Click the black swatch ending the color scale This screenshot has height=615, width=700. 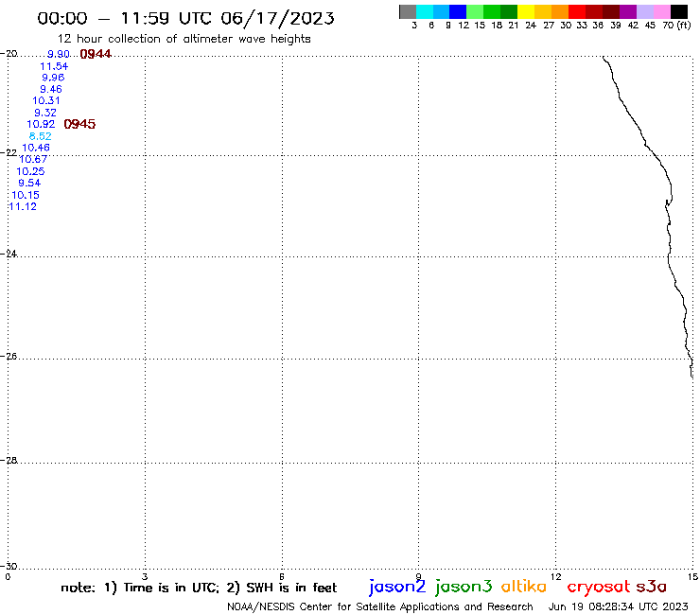point(679,11)
